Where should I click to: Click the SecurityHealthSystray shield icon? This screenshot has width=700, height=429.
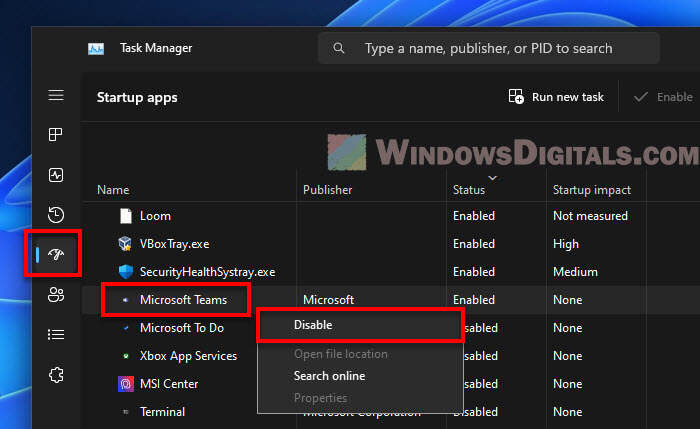pyautogui.click(x=126, y=272)
